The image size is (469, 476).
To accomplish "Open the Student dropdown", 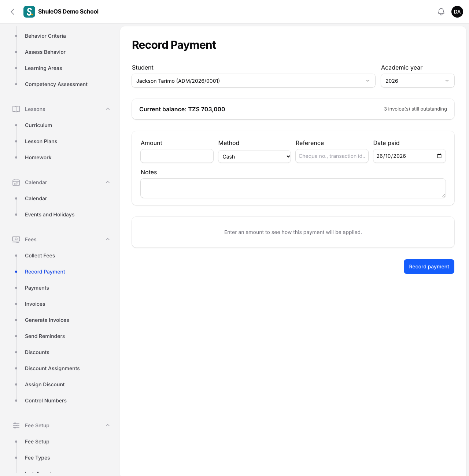I will [x=254, y=81].
